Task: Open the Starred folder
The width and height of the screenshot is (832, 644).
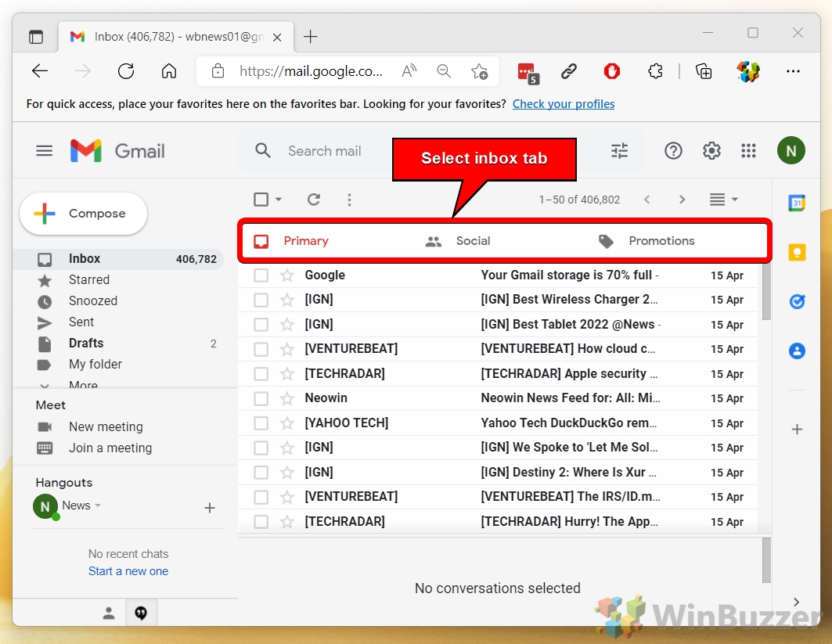Action: pyautogui.click(x=88, y=279)
